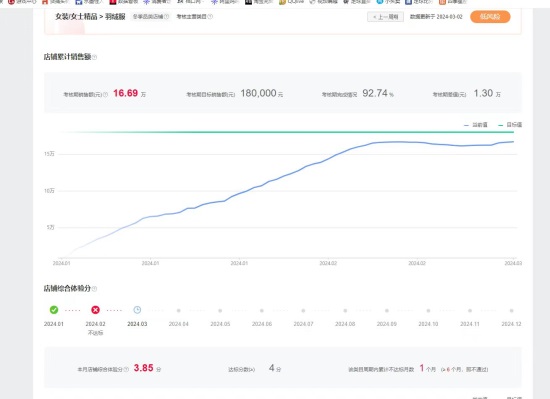The height and width of the screenshot is (399, 550).
Task: Click the 180,000 元 target value
Action: (262, 93)
